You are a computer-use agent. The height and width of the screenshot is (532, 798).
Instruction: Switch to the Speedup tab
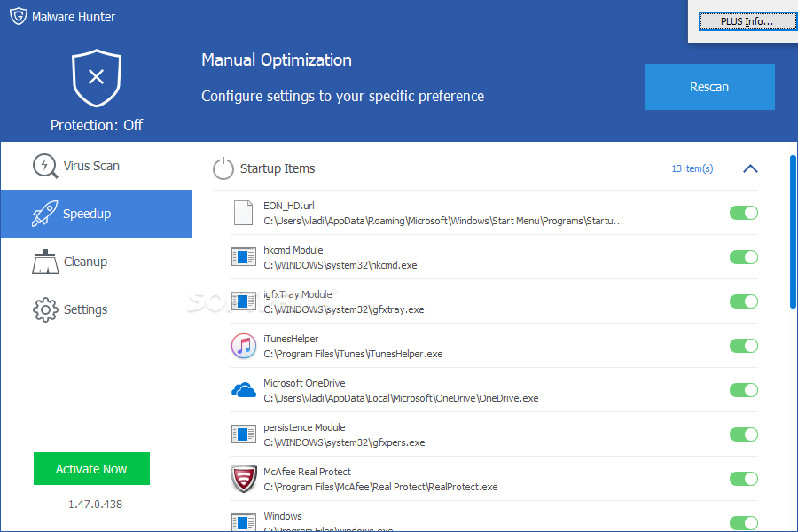[89, 213]
